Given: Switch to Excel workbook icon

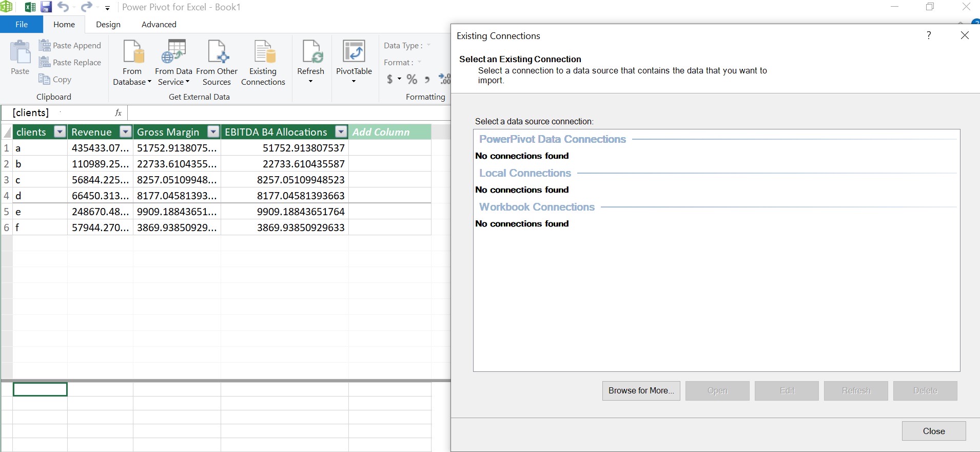Looking at the screenshot, I should pos(30,7).
